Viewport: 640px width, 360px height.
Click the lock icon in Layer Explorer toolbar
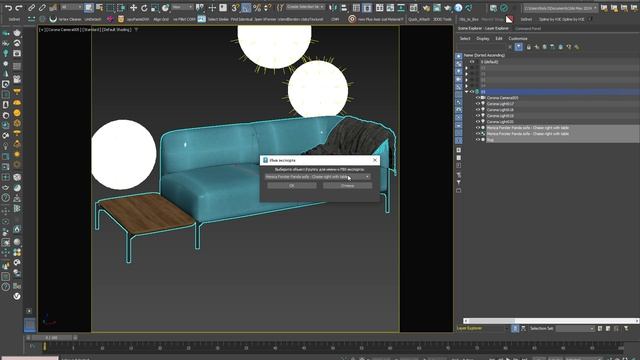pos(529,47)
